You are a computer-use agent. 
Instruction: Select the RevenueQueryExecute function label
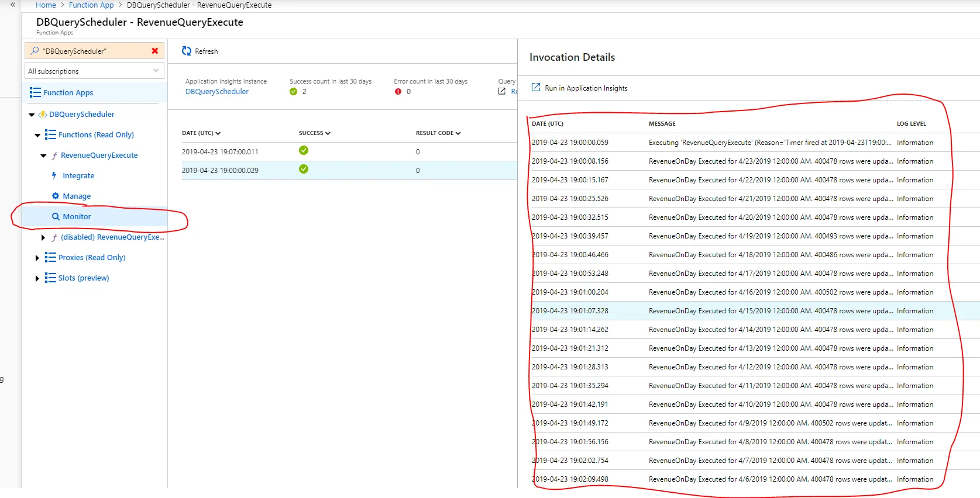(x=99, y=155)
